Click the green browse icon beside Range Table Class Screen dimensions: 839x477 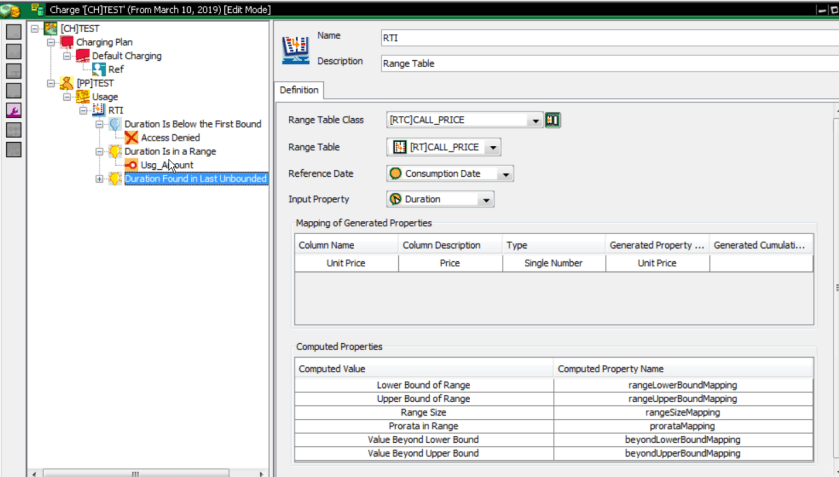553,121
